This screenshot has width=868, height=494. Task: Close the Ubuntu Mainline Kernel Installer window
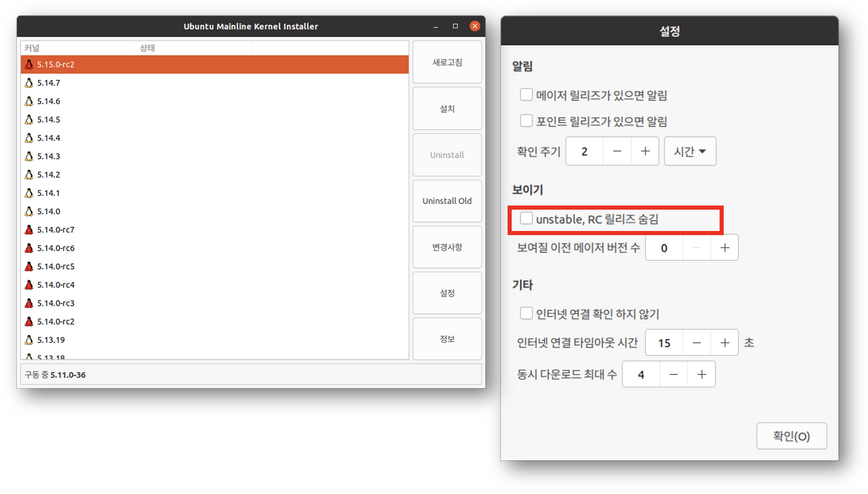(x=475, y=26)
